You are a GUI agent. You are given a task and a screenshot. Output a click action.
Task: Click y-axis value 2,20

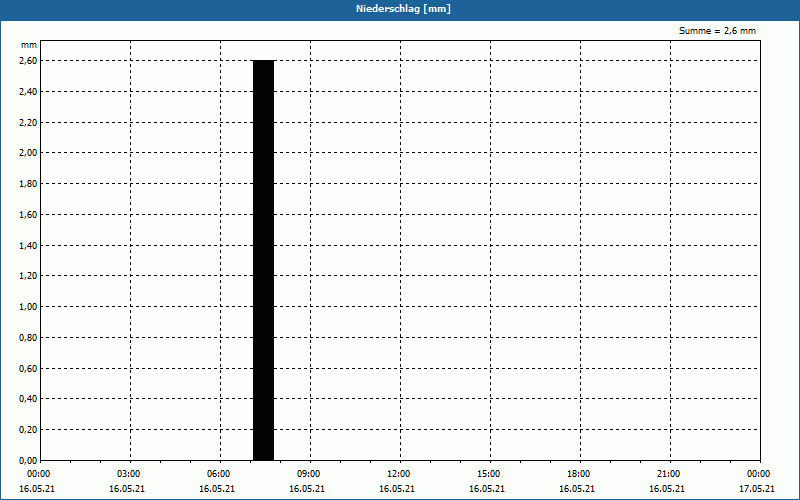coord(28,122)
